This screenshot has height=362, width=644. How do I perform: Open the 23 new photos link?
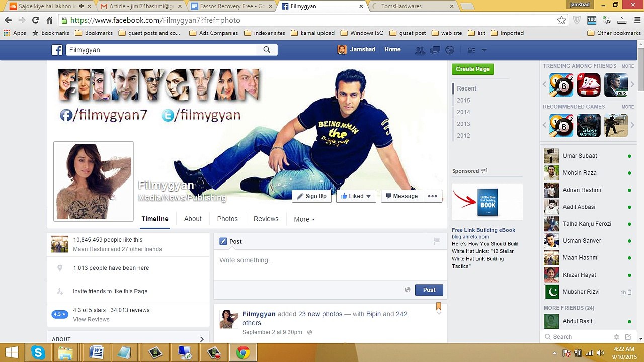tap(320, 314)
